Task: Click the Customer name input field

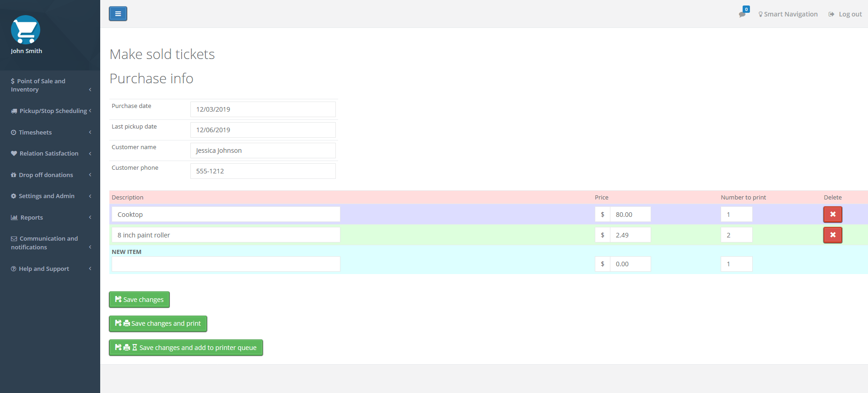Action: pos(263,151)
